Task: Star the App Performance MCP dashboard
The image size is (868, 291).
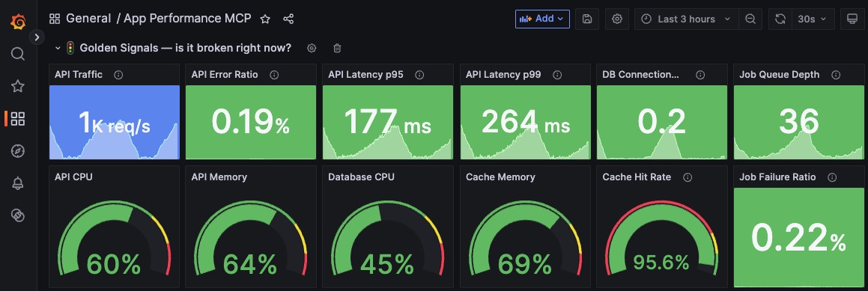Action: [x=265, y=19]
